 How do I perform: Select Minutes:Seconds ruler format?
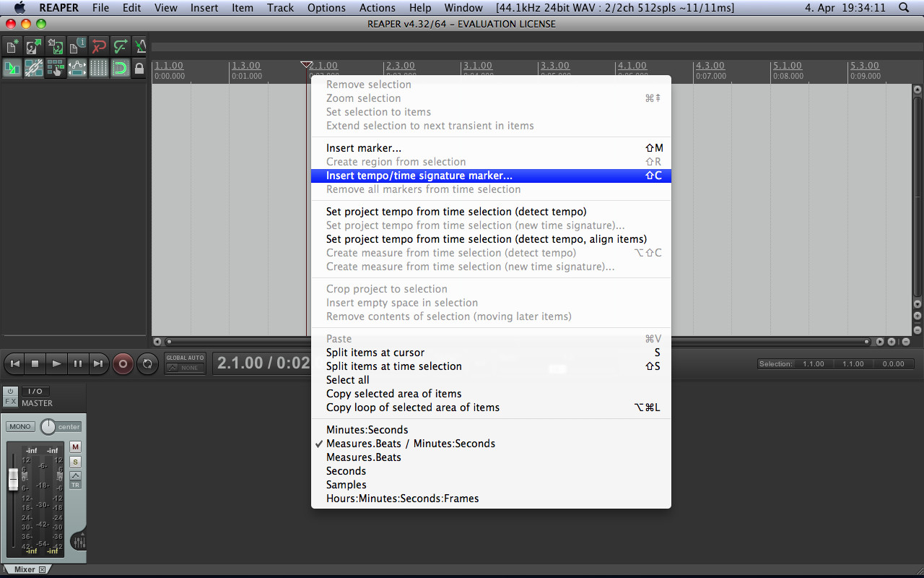(491, 430)
